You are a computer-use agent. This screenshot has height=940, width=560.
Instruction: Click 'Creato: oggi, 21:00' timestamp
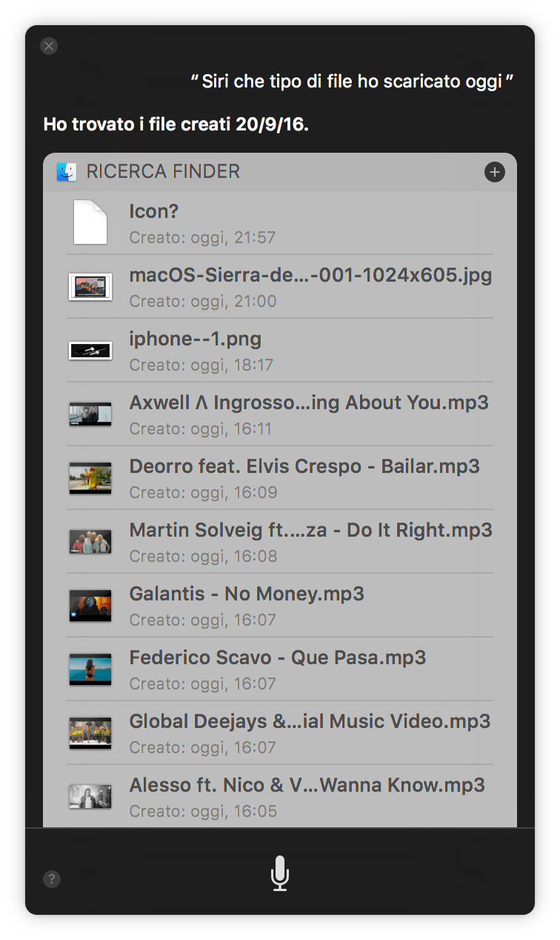pos(203,302)
